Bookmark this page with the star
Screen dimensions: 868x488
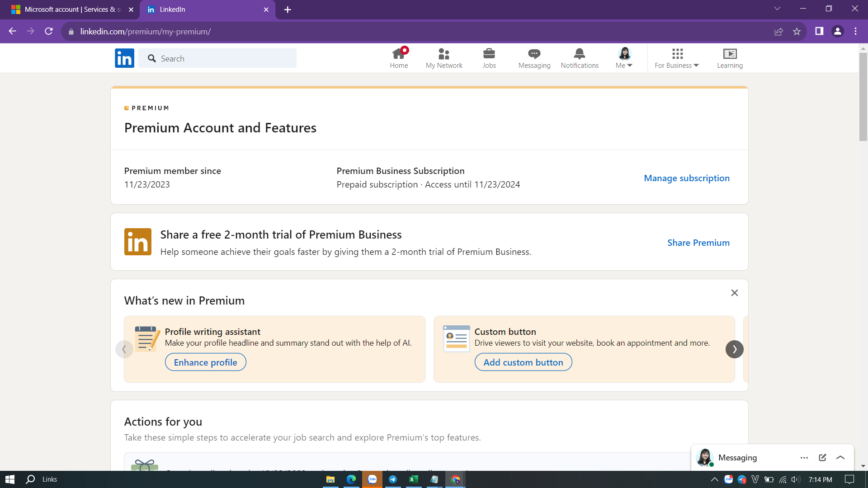[x=797, y=31]
